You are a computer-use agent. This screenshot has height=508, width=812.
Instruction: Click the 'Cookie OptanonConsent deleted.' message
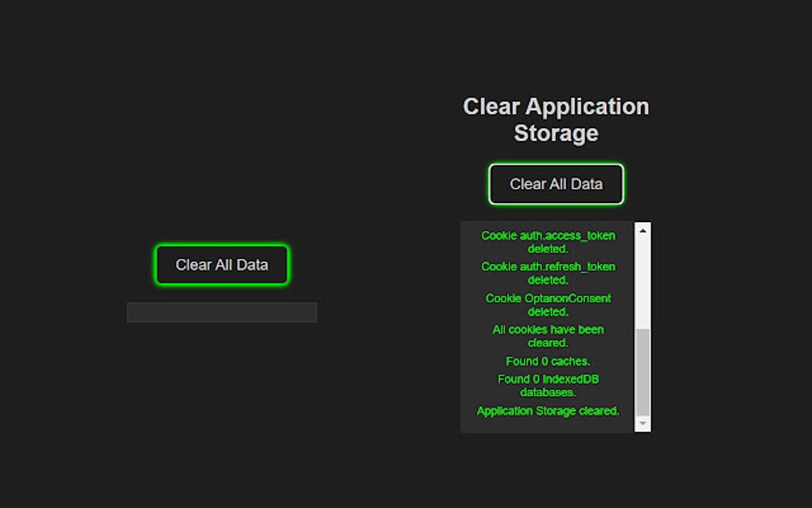[548, 304]
